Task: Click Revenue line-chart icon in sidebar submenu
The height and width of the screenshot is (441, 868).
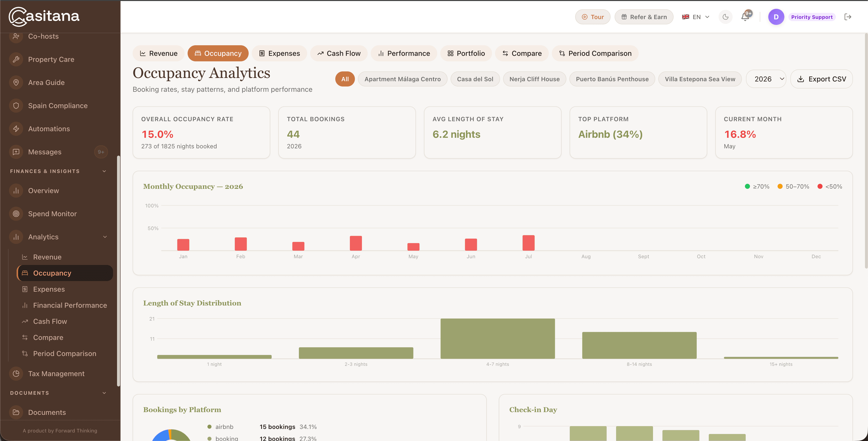Action: click(25, 257)
